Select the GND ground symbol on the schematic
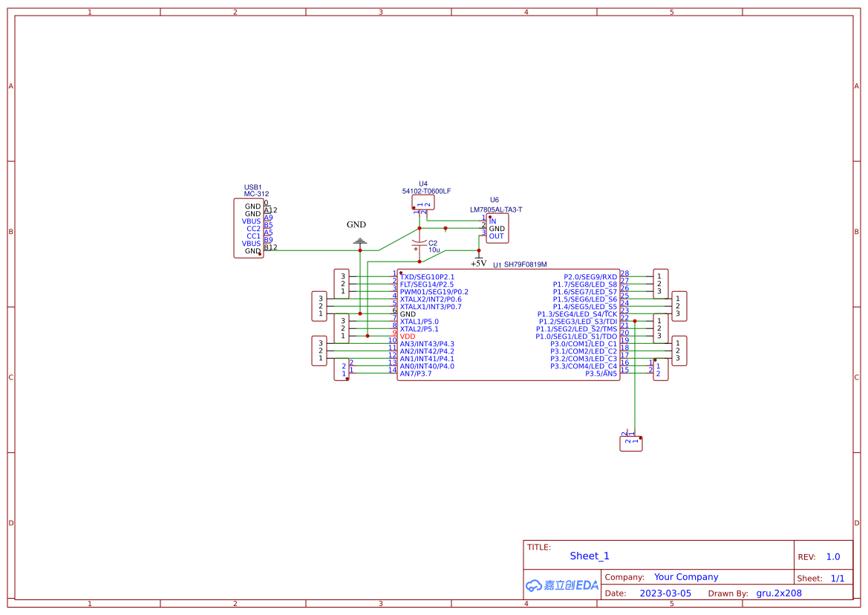The height and width of the screenshot is (615, 868). coord(359,241)
